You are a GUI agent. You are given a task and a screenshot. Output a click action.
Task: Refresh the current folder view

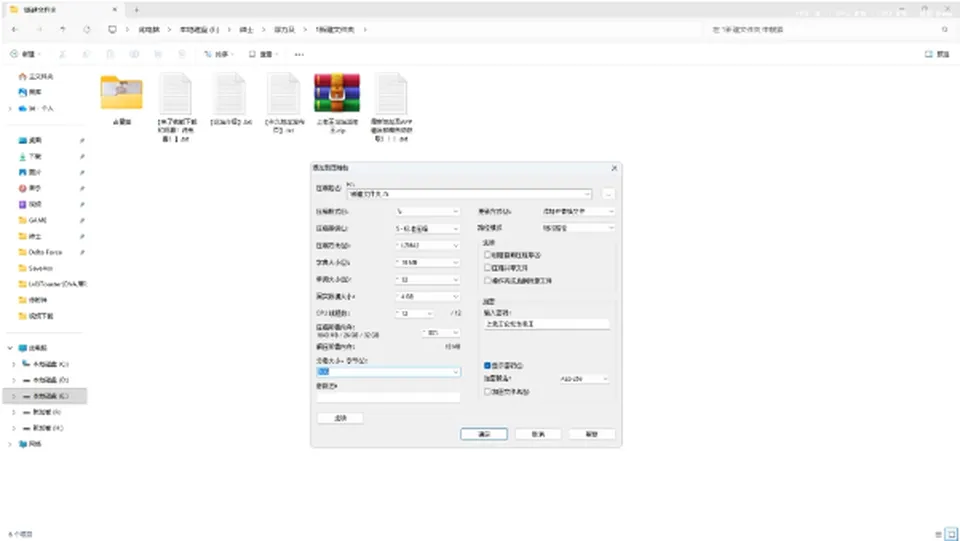point(87,29)
